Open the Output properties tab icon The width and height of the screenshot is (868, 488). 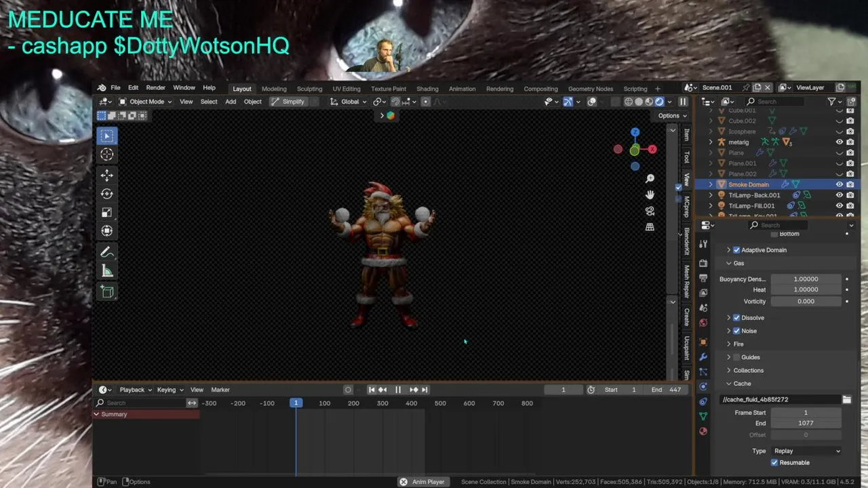point(703,278)
